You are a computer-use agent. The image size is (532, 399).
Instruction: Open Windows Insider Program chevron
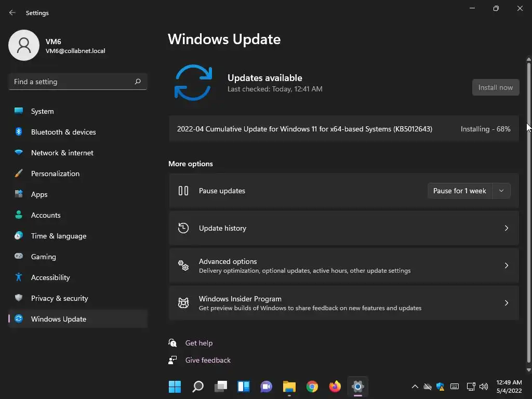(x=506, y=303)
